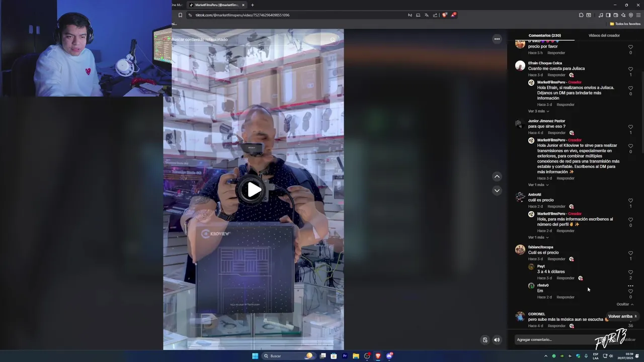
Task: Go to next video with down arrow
Action: [x=497, y=191]
